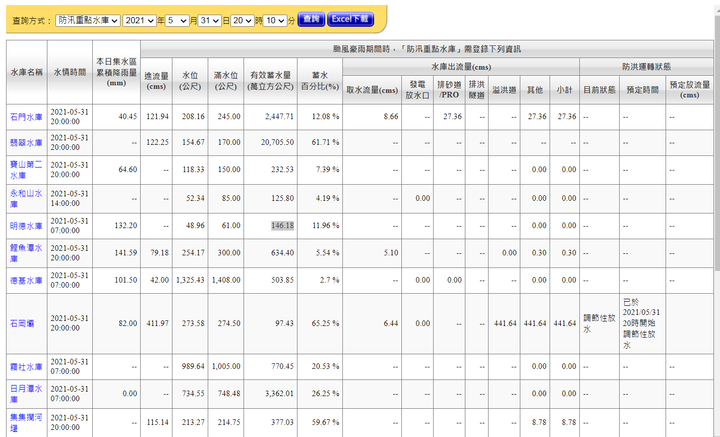Viewport: 720px width, 437px height.
Task: Open the day dropdown showing 31
Action: [x=209, y=20]
